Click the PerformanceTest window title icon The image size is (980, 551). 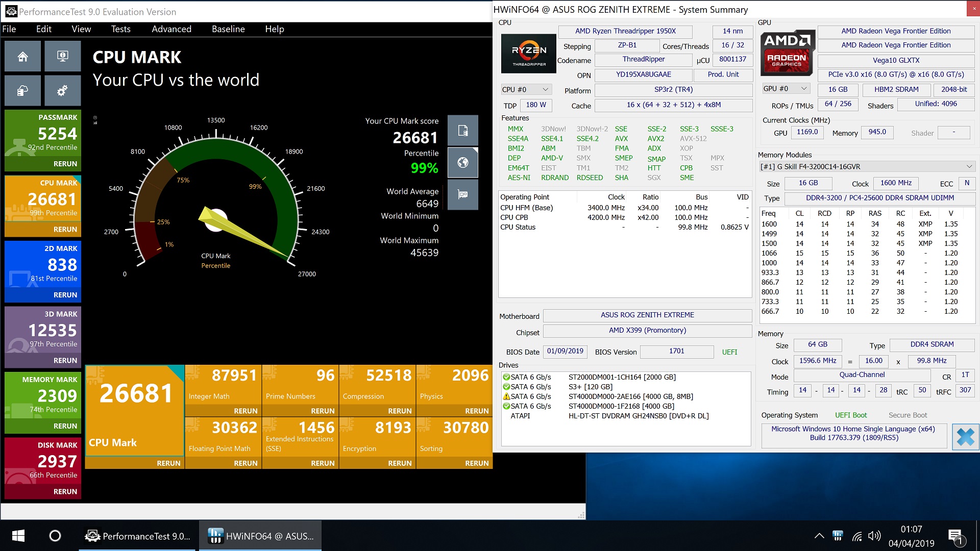pos(11,11)
